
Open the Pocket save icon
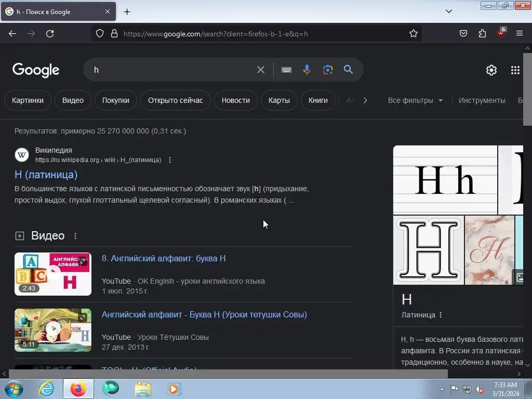[463, 33]
